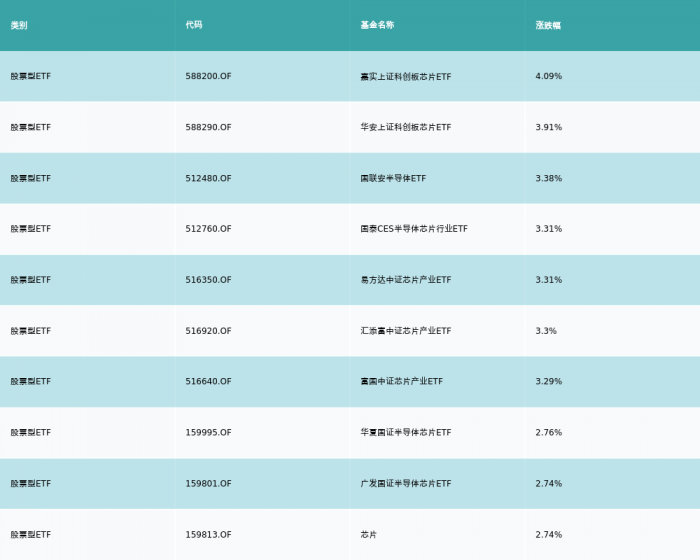This screenshot has width=700, height=560.
Task: Select fund code 512480.OF
Action: (209, 178)
